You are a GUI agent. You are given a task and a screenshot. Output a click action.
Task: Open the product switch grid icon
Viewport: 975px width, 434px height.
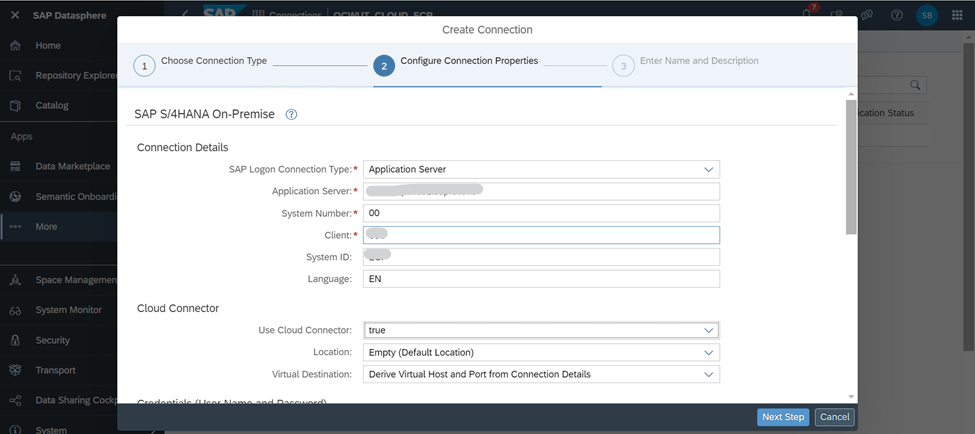pos(957,15)
